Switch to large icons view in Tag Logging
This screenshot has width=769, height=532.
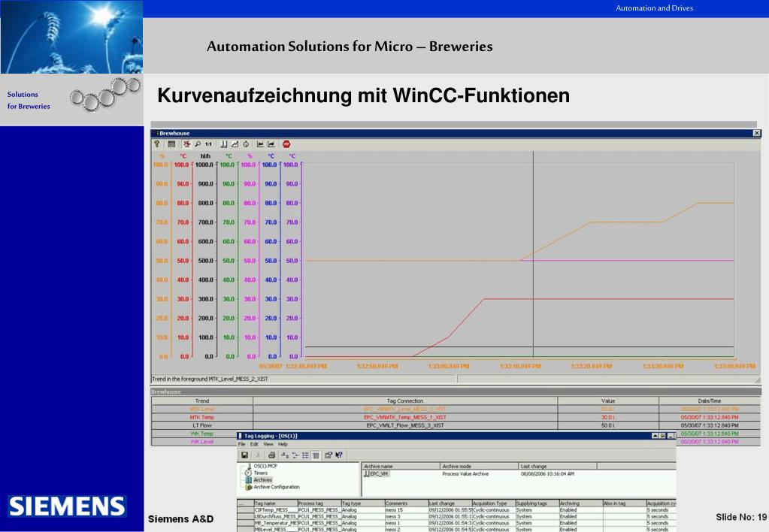284,455
